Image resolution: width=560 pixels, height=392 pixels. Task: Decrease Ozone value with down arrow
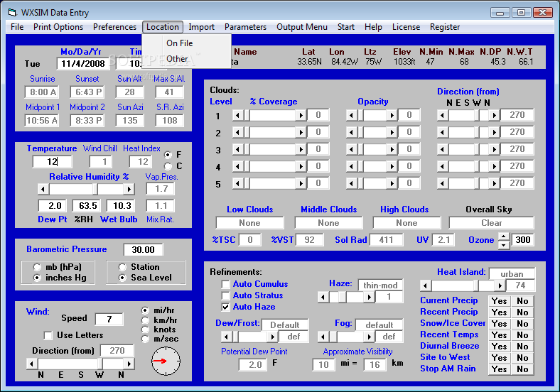click(x=504, y=244)
